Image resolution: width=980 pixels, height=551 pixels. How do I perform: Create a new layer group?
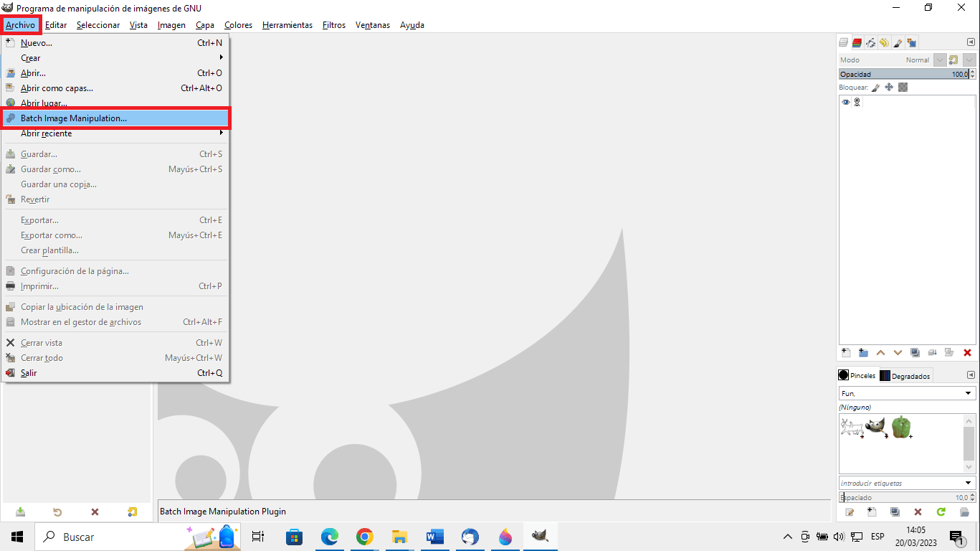coord(863,352)
